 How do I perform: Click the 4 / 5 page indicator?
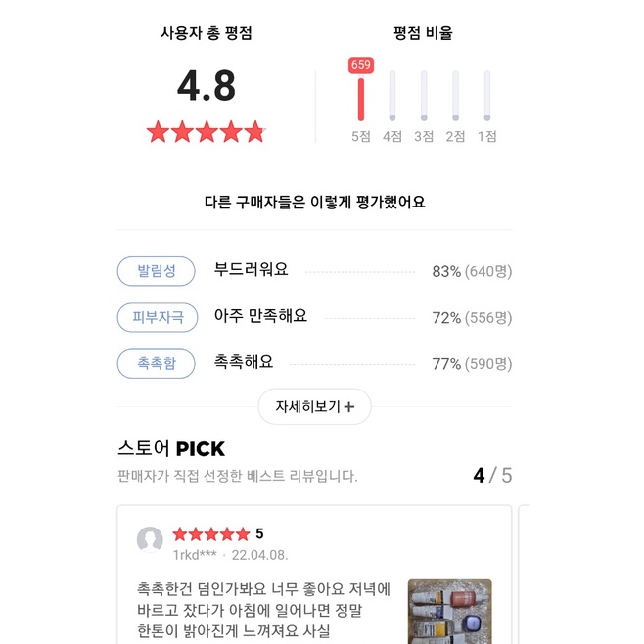[x=492, y=476]
